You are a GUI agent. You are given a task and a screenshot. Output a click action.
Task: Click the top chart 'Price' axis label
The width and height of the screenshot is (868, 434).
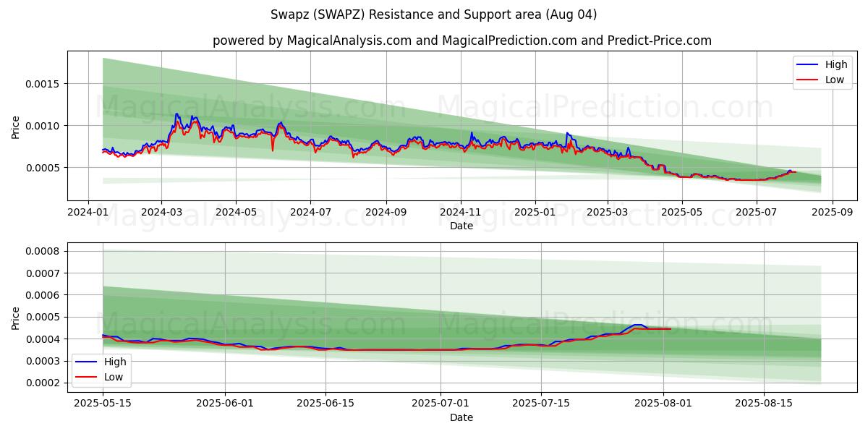click(x=16, y=126)
